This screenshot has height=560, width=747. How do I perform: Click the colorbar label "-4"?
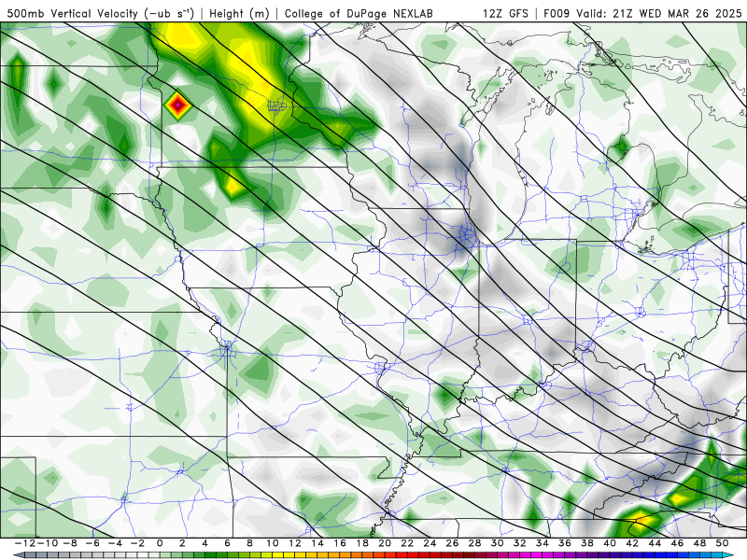point(115,543)
